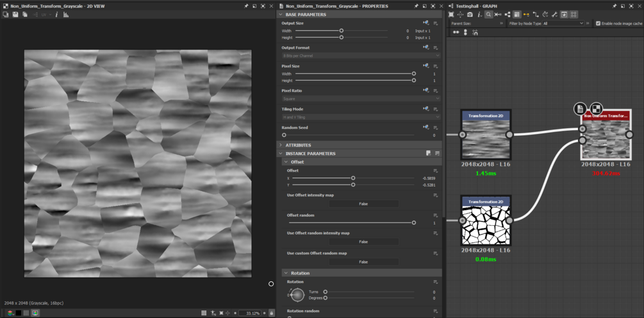Click the zoom percentage field in 2D View
644x318 pixels.
click(250, 313)
